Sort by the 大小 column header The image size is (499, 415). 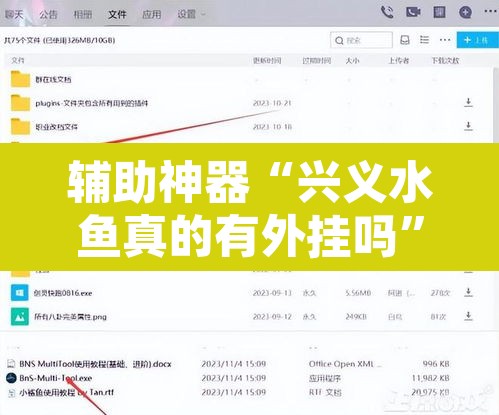(352, 61)
